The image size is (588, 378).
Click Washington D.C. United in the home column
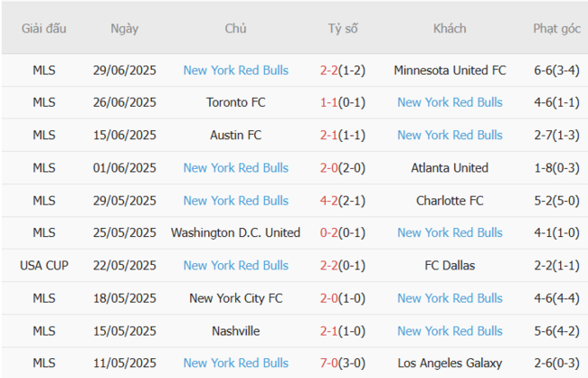click(x=235, y=232)
